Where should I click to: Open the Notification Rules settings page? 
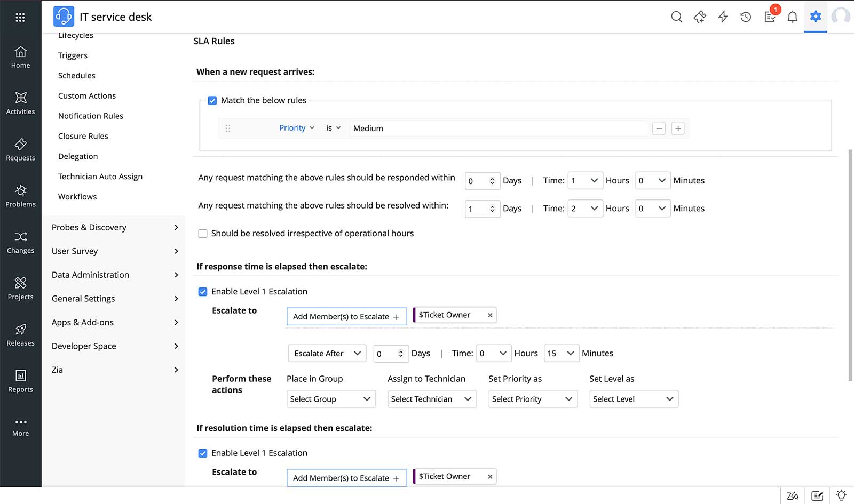(91, 116)
